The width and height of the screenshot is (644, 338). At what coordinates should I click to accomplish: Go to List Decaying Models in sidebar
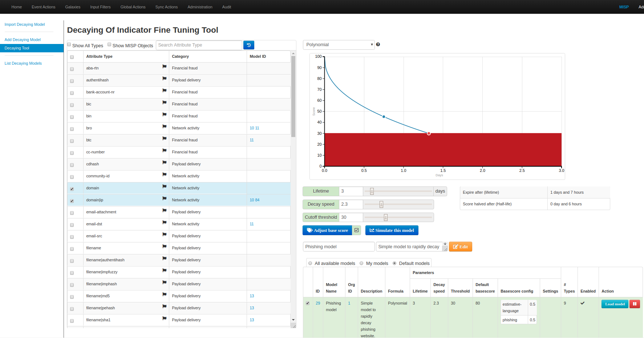(23, 63)
